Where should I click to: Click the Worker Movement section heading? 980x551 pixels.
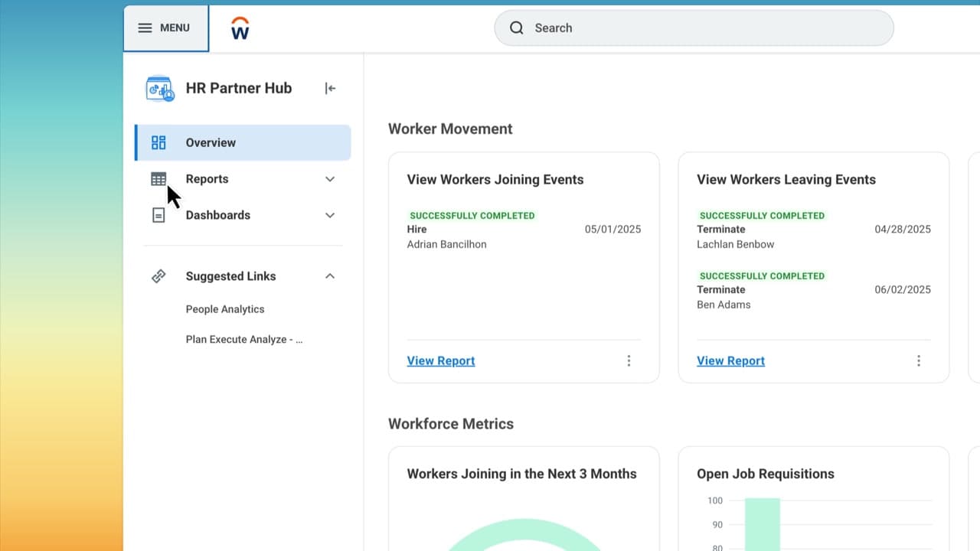(450, 129)
